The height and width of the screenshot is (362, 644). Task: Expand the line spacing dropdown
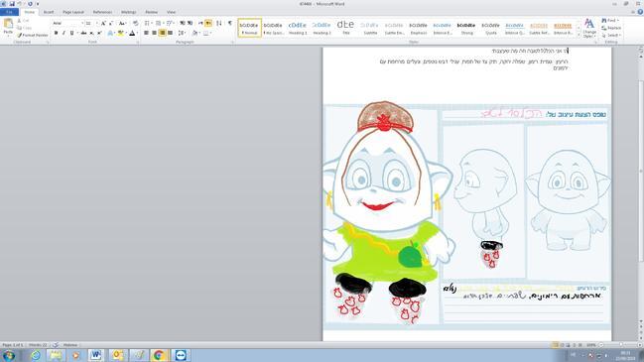pos(182,33)
